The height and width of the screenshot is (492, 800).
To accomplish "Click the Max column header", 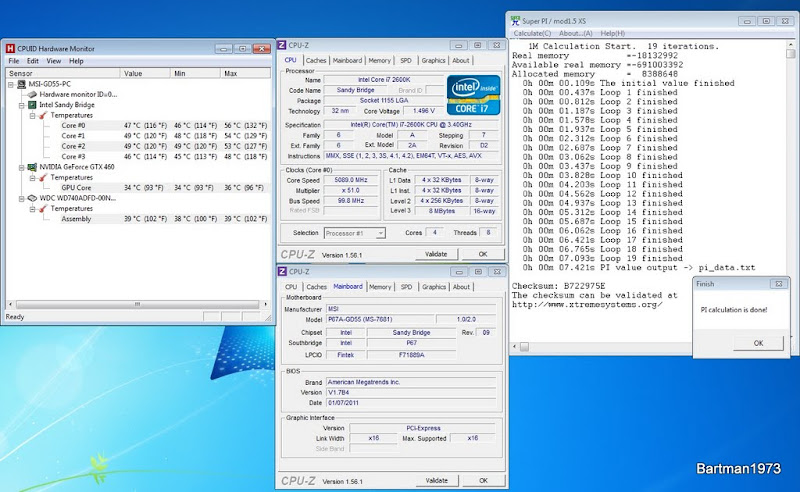I will [231, 73].
